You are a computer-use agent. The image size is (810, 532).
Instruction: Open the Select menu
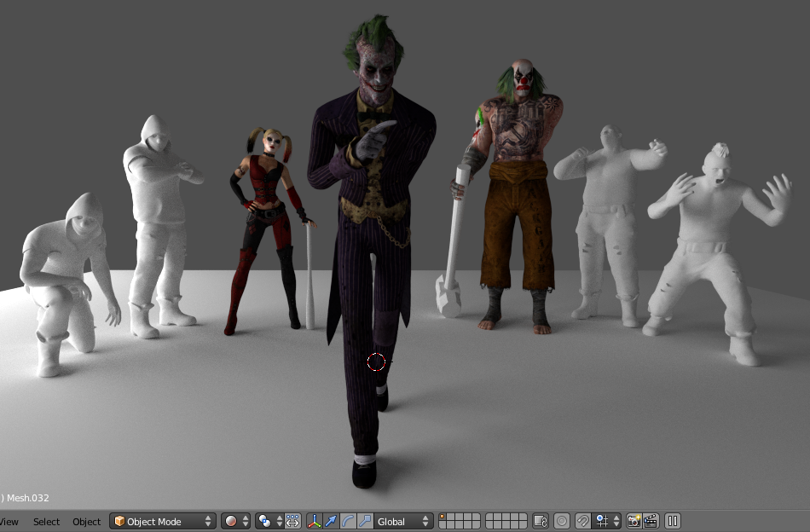46,521
